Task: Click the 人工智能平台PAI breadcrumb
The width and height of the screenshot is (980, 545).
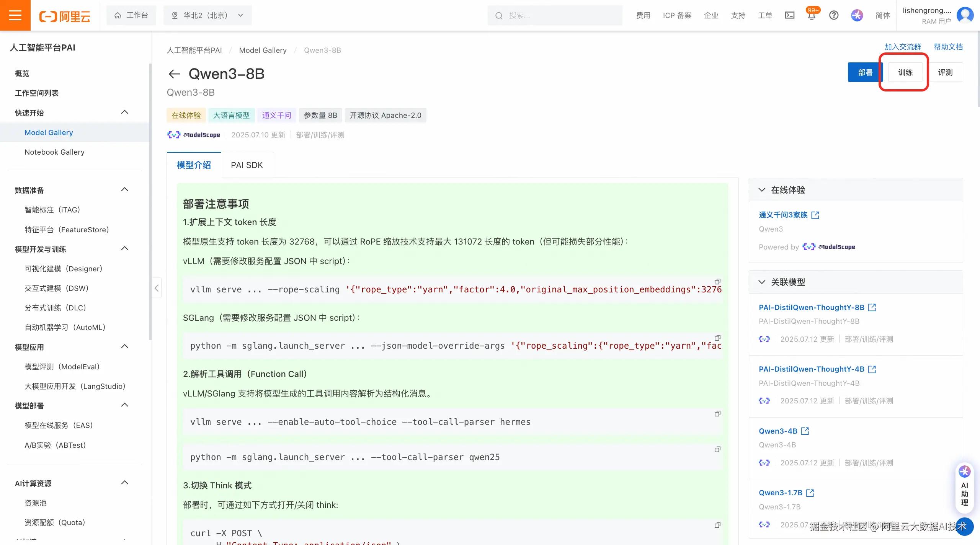Action: coord(194,50)
